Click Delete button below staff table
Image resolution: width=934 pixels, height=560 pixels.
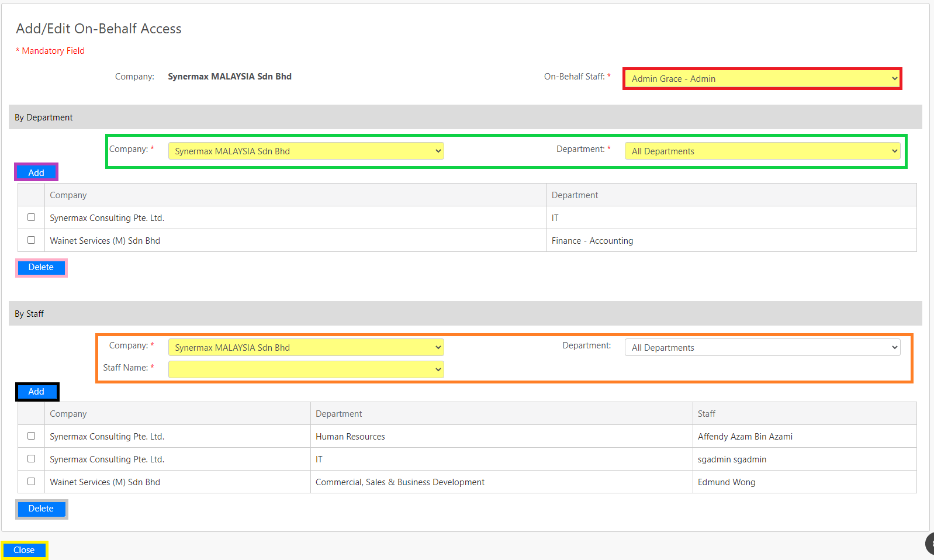click(41, 509)
